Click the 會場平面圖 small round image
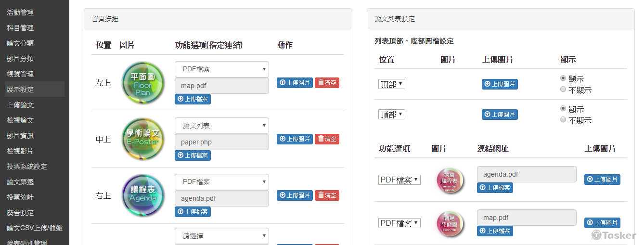The width and height of the screenshot is (644, 245). click(x=450, y=223)
